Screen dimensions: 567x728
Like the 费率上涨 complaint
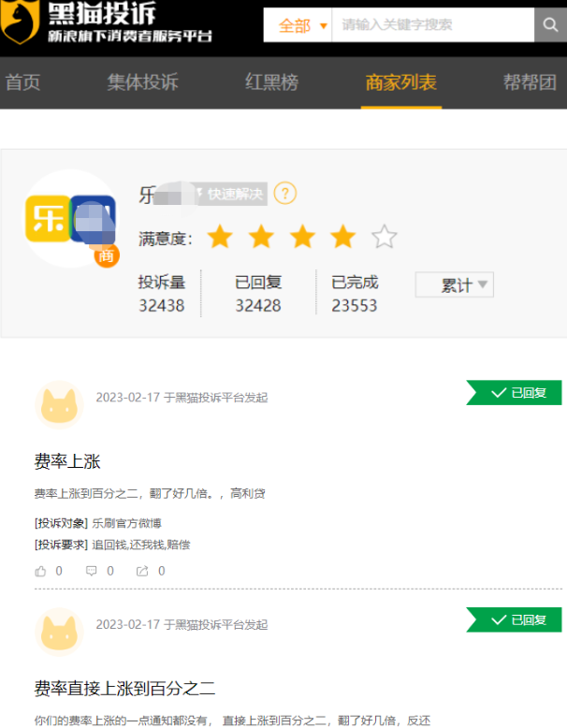40,571
